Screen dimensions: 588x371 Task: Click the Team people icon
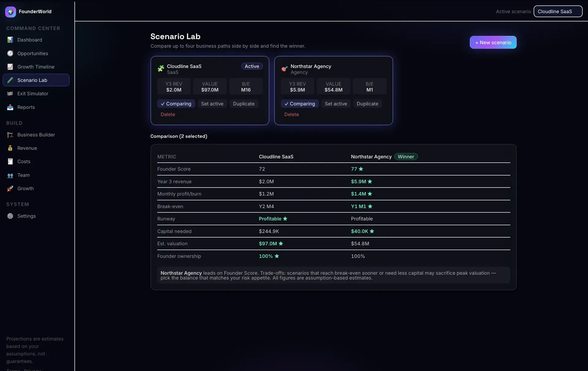[10, 175]
